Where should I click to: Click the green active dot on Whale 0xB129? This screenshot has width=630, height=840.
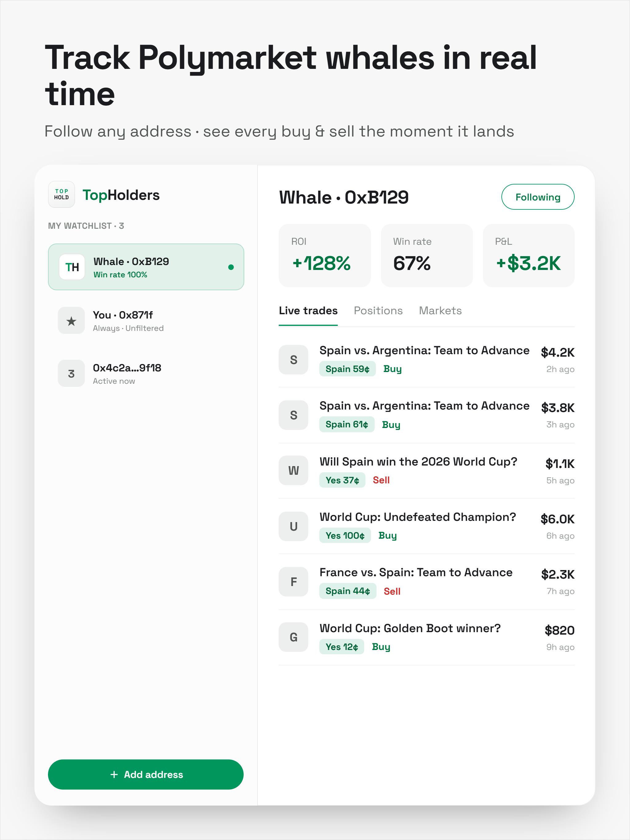(231, 267)
